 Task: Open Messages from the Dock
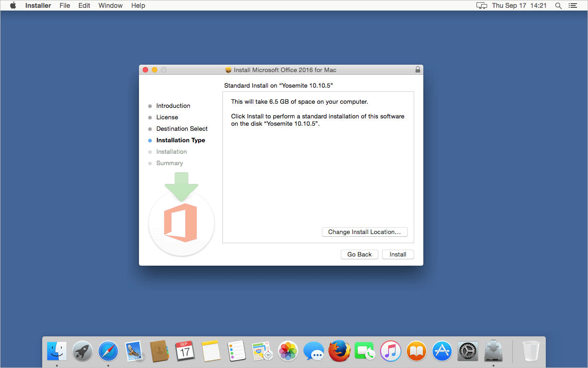tap(314, 351)
